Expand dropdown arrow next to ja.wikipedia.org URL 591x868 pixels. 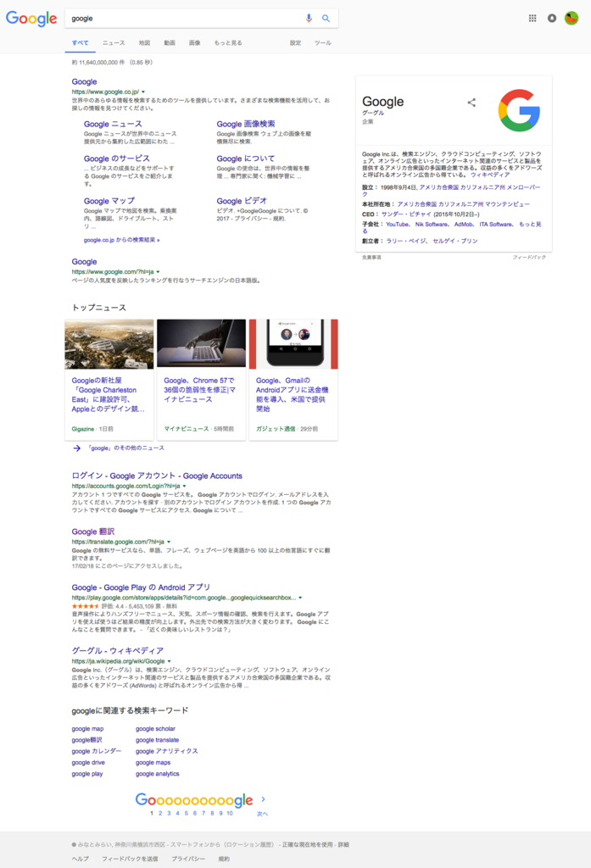click(x=170, y=661)
